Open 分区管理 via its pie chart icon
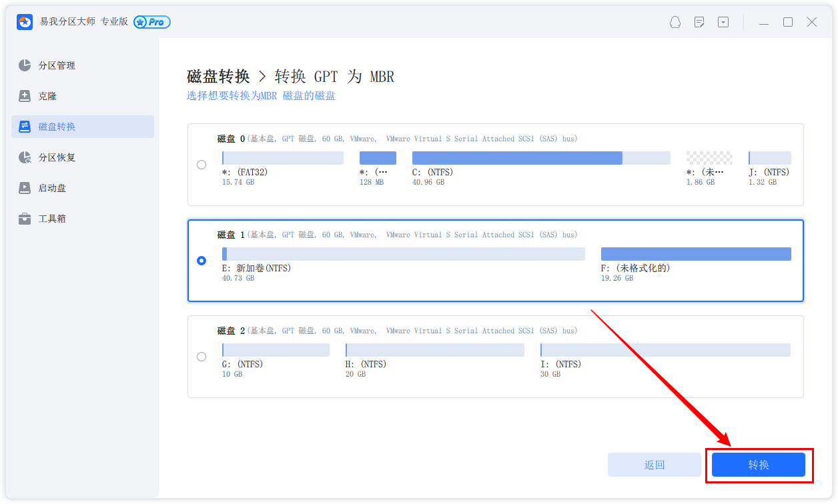838x504 pixels. [x=25, y=65]
